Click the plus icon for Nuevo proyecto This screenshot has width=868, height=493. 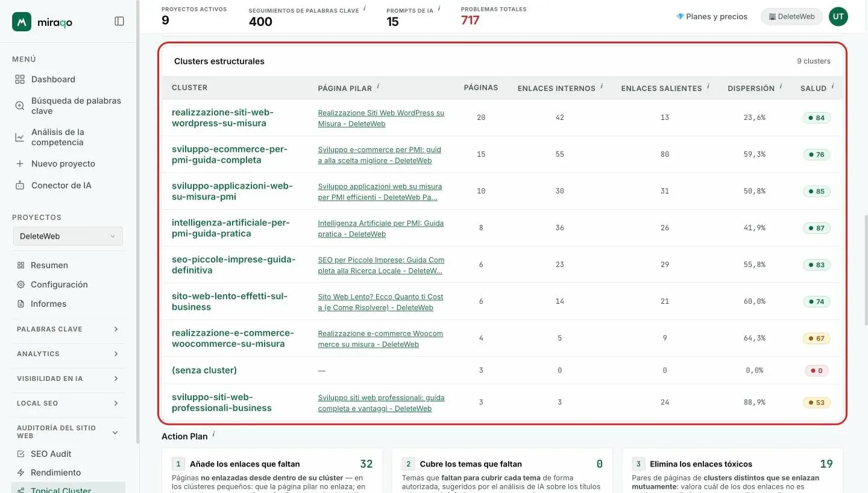tap(20, 164)
